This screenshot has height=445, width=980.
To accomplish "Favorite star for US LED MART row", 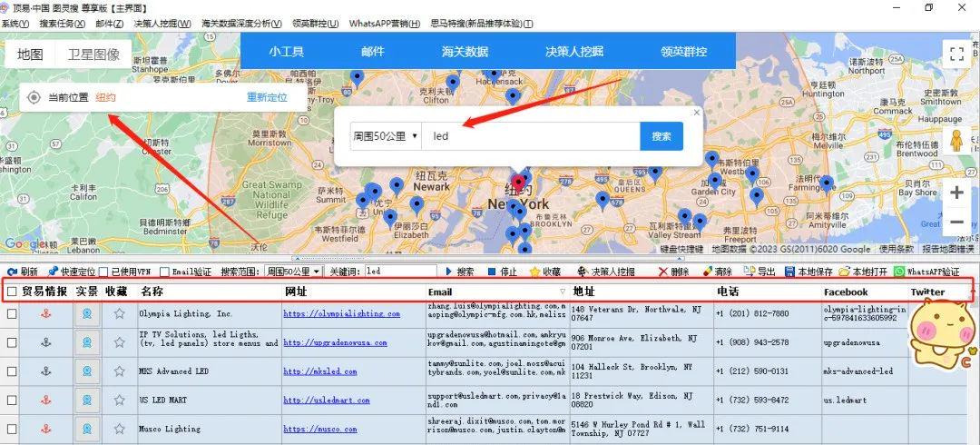I will click(120, 400).
